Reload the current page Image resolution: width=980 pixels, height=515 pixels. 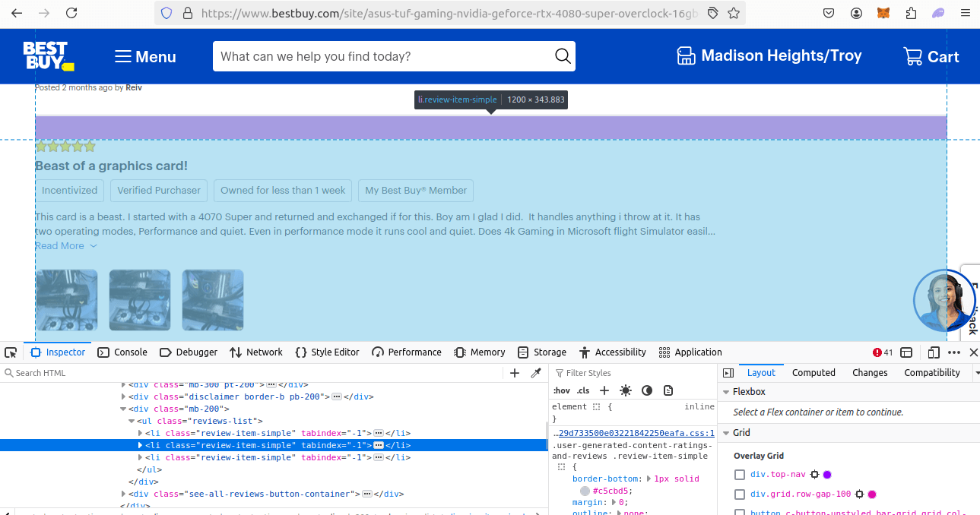pyautogui.click(x=71, y=13)
